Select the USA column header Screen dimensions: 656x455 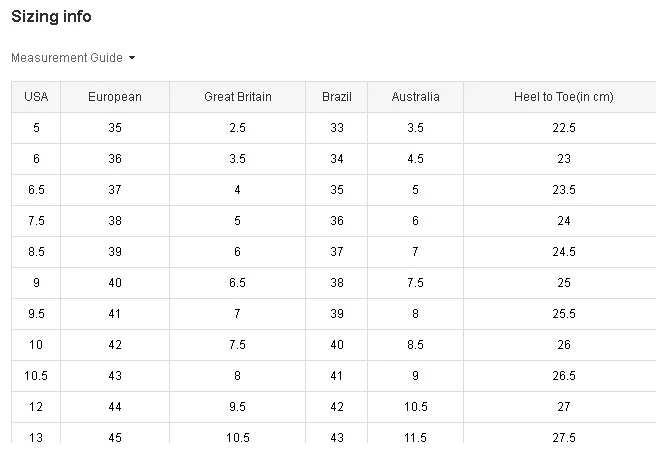click(36, 97)
